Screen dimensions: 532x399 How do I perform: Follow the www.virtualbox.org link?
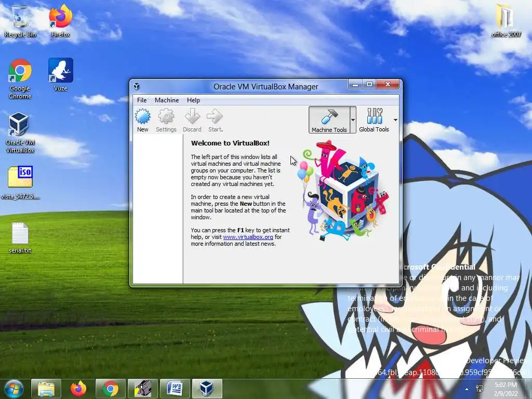pyautogui.click(x=248, y=237)
